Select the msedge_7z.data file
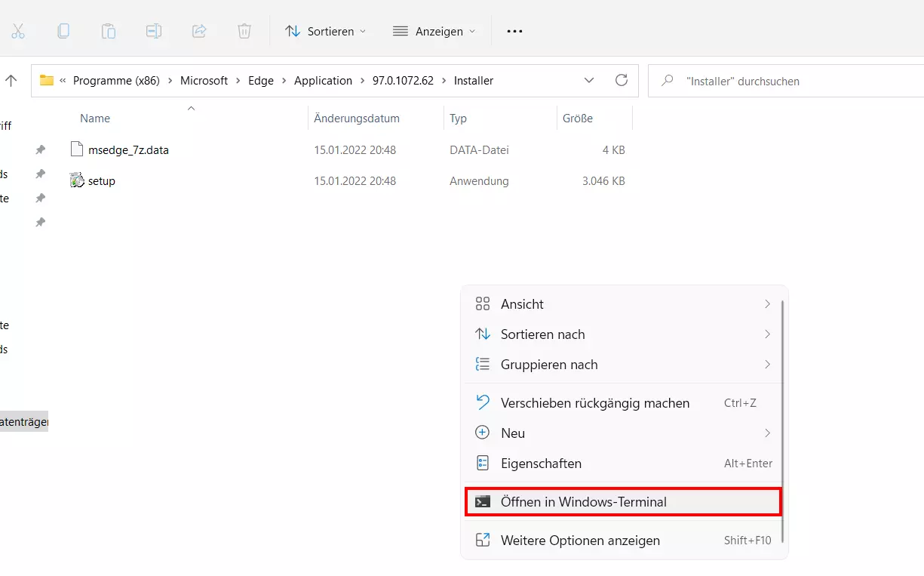The image size is (924, 576). [x=127, y=150]
